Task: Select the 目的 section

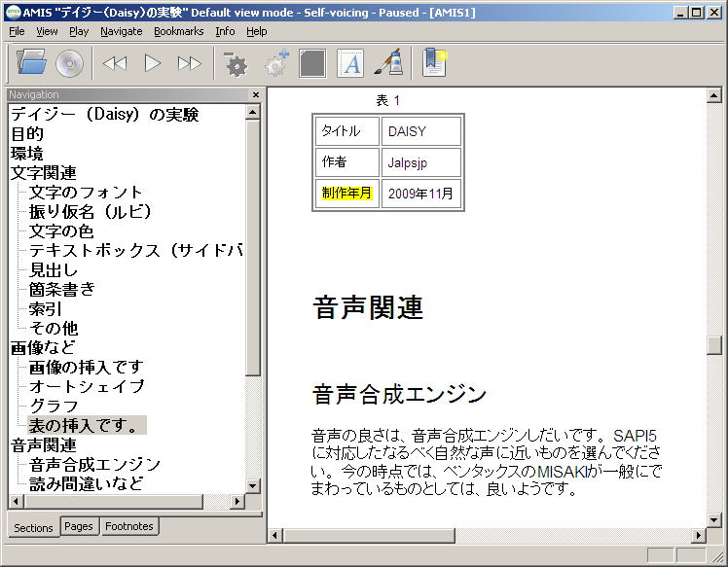Action: [27, 133]
